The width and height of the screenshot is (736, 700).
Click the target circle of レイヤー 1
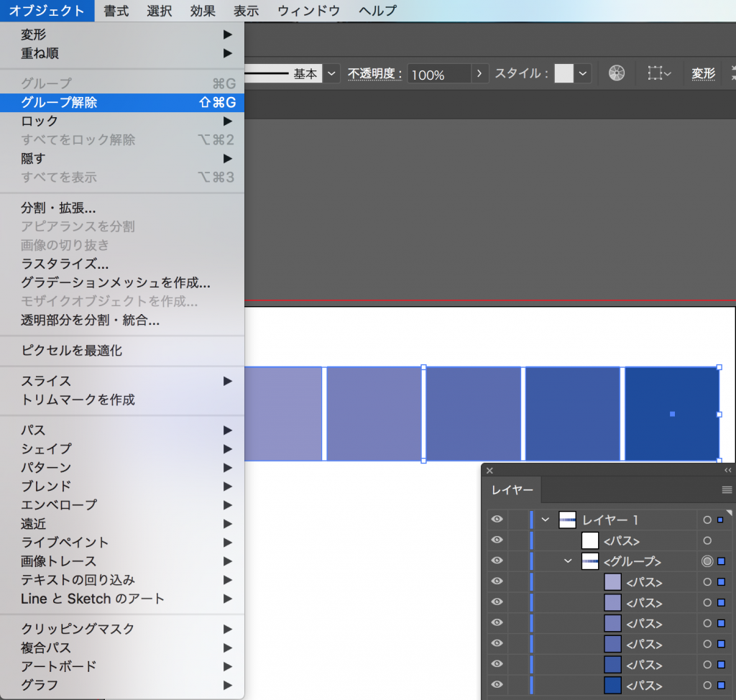[707, 520]
